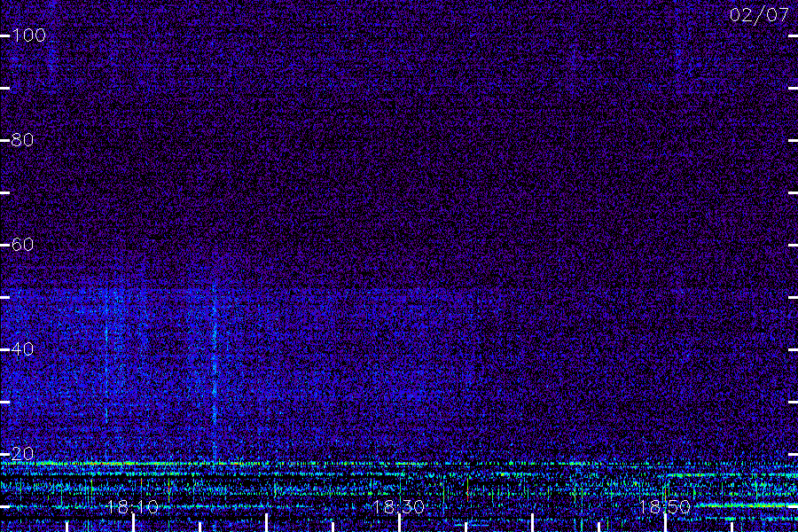Viewport: 798px width, 532px height.
Task: Click the 18:50 time label
Action: tap(665, 507)
